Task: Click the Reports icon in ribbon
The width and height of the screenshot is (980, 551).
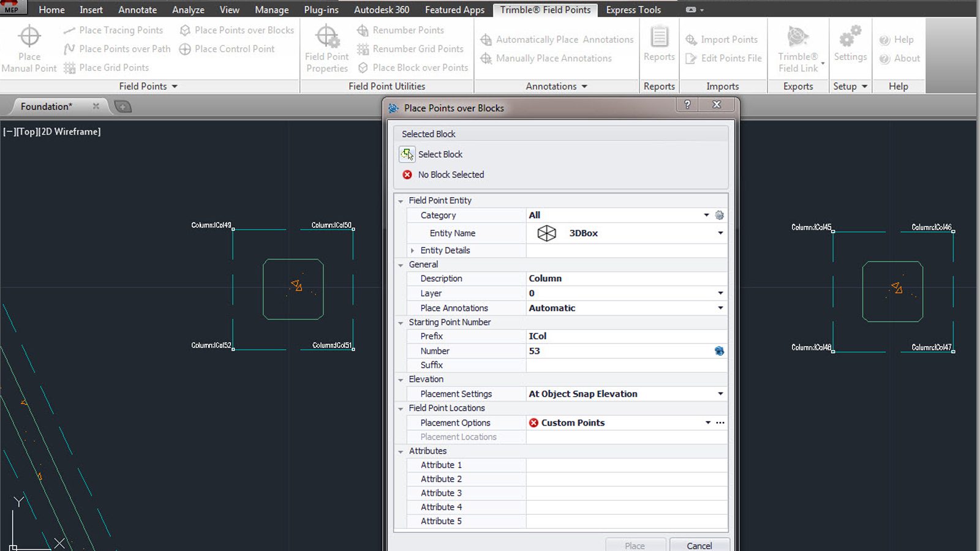Action: pos(659,37)
